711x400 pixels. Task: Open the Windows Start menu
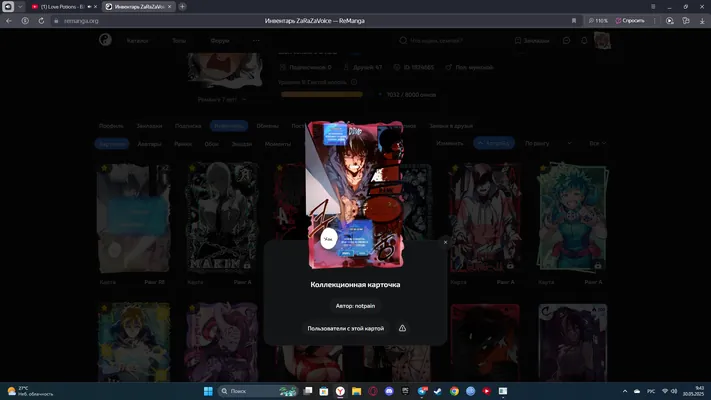[208, 391]
